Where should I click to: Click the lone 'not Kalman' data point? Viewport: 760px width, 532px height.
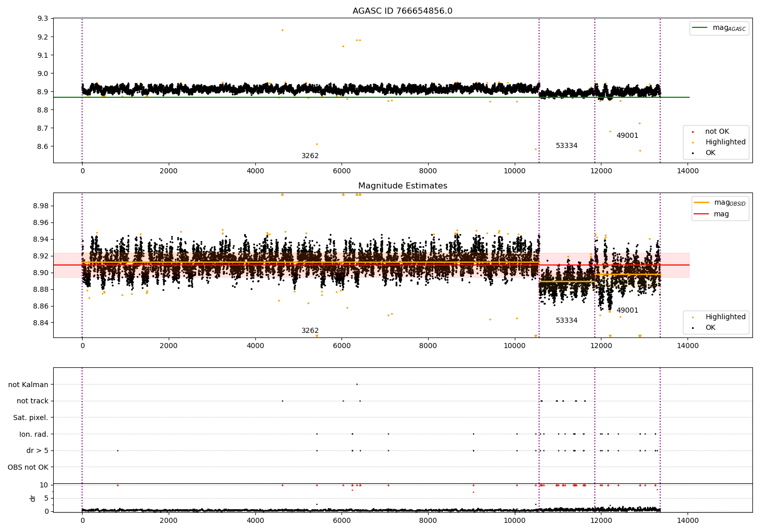click(357, 384)
